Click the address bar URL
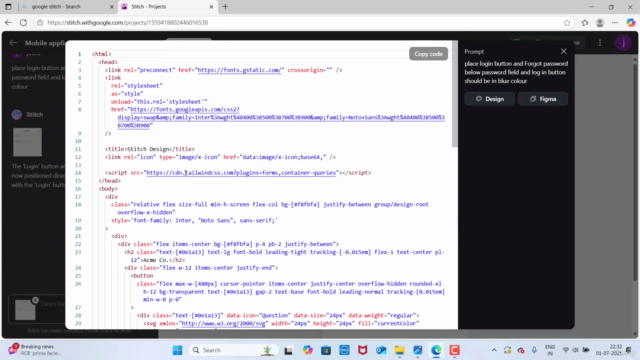This screenshot has height=360, width=640. [x=128, y=22]
